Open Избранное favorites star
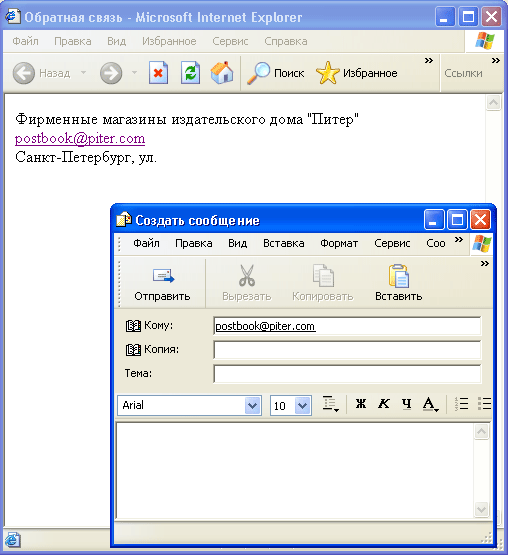 pos(327,73)
